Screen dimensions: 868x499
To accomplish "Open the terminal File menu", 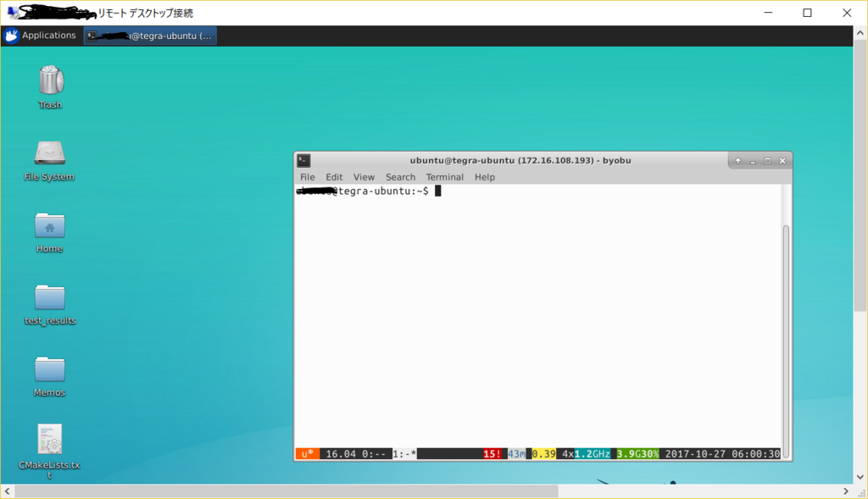I will (x=307, y=177).
